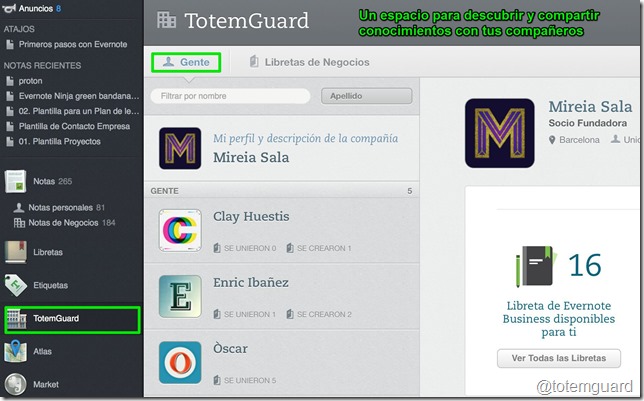
Task: Open Mi perfil y descripción link
Action: pos(305,138)
